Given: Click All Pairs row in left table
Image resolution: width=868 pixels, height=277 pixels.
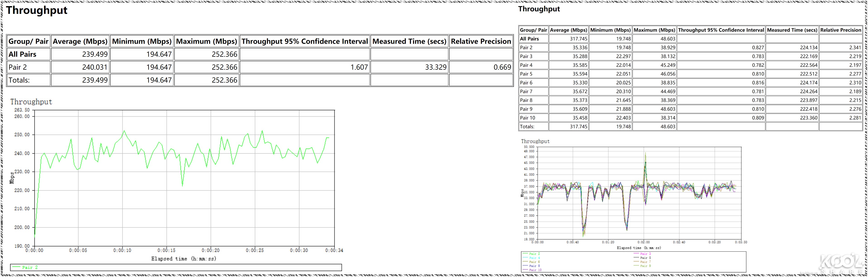Looking at the screenshot, I should (22, 54).
